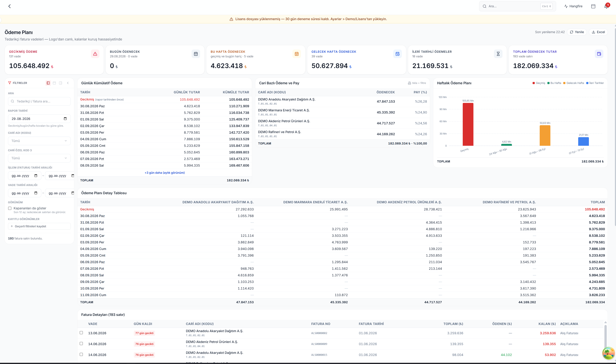
Task: Open the Vade Tarihi start date calendar picker
Action: [36, 193]
